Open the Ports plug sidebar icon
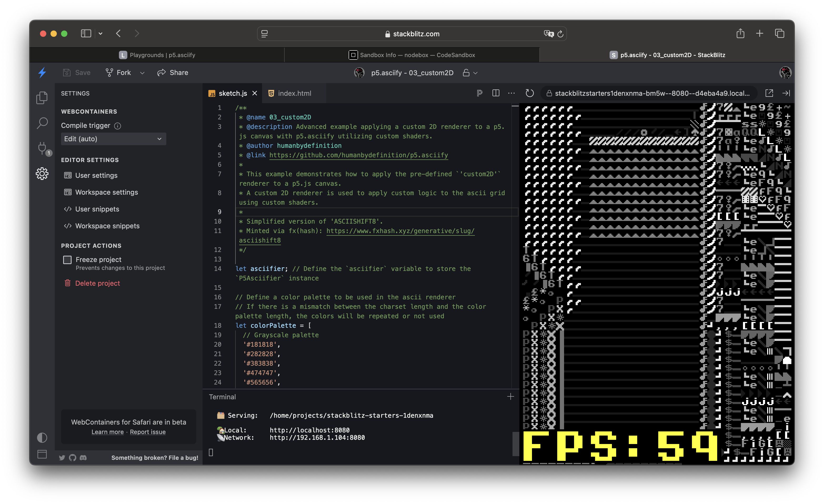 tap(42, 148)
